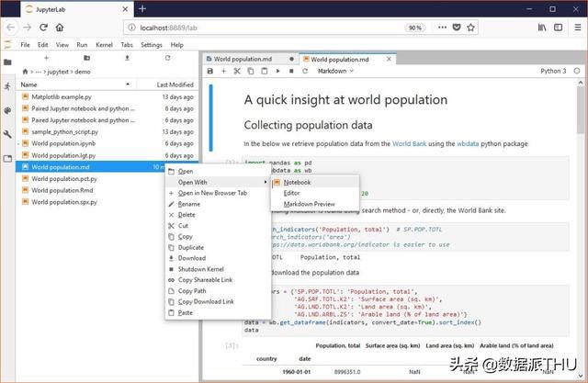Show the file browser sidebar panel

click(7, 62)
